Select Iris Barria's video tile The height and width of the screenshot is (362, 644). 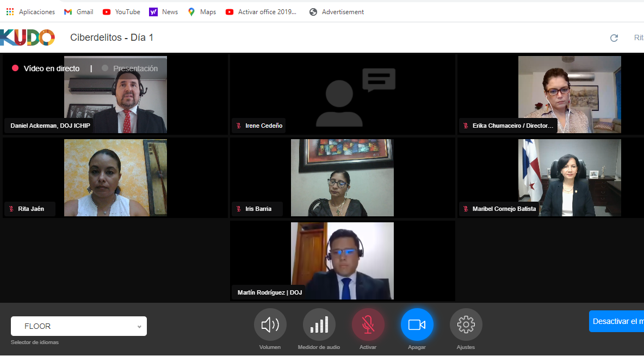(342, 178)
